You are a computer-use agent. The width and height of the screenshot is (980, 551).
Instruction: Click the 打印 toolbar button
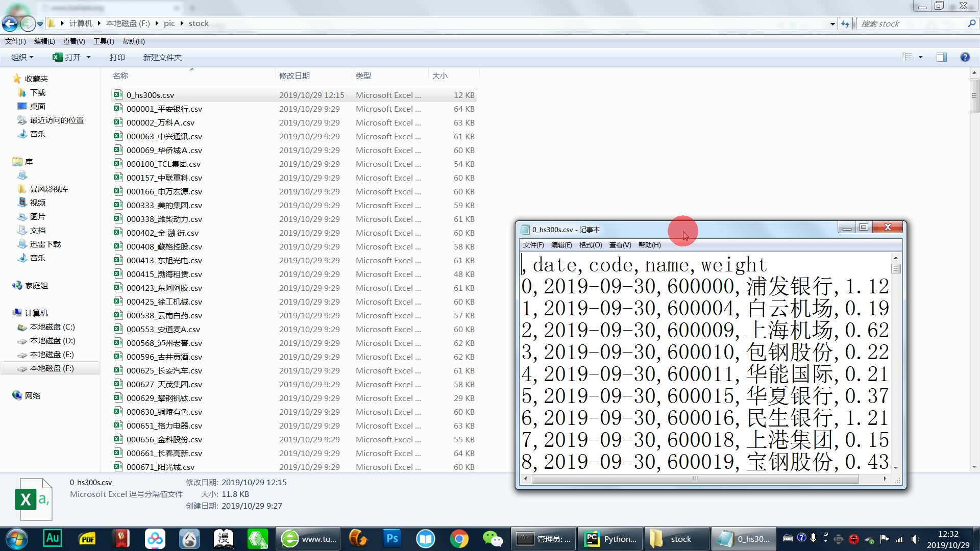click(x=117, y=58)
